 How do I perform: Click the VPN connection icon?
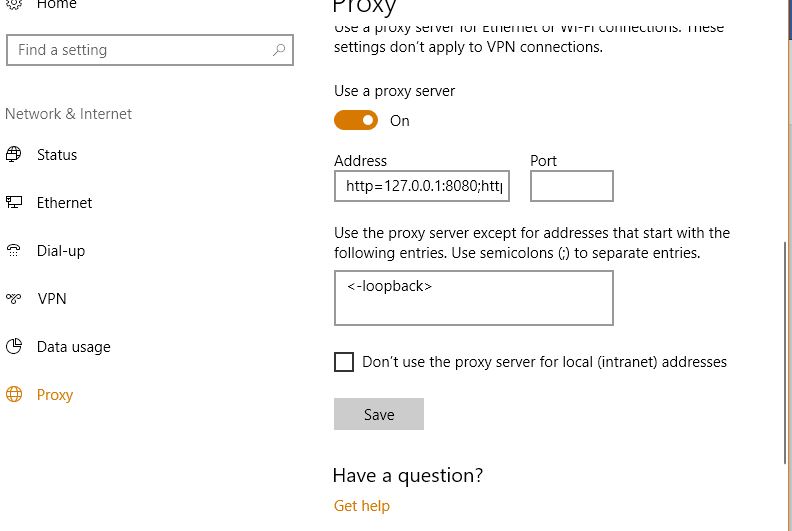point(14,298)
